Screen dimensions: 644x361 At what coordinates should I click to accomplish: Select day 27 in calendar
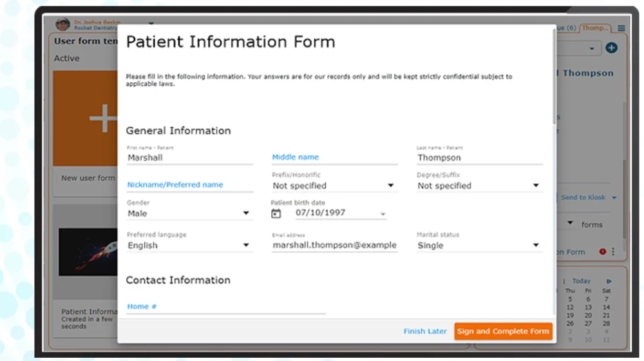[x=588, y=324]
